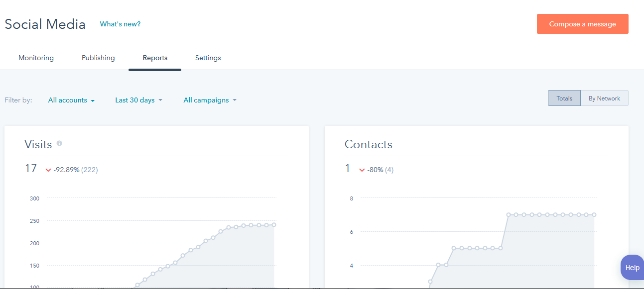The image size is (644, 289).
Task: Switch to the Monitoring tab
Action: (36, 58)
